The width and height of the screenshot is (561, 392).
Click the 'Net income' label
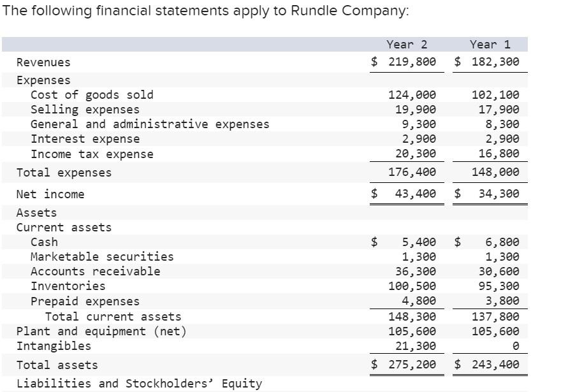50,194
